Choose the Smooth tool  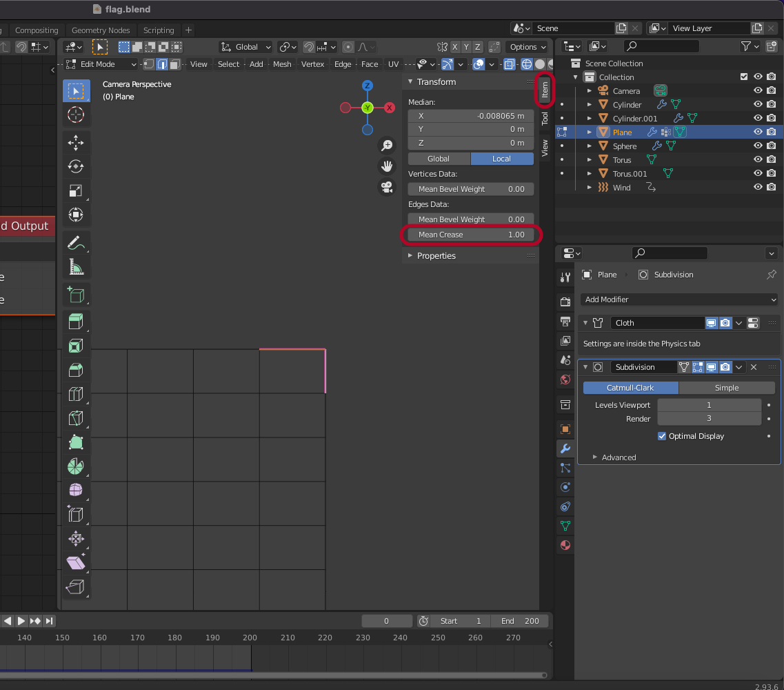76,490
